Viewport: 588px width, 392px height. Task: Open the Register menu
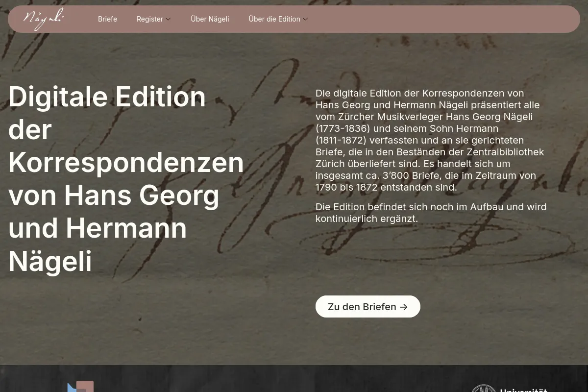(153, 19)
